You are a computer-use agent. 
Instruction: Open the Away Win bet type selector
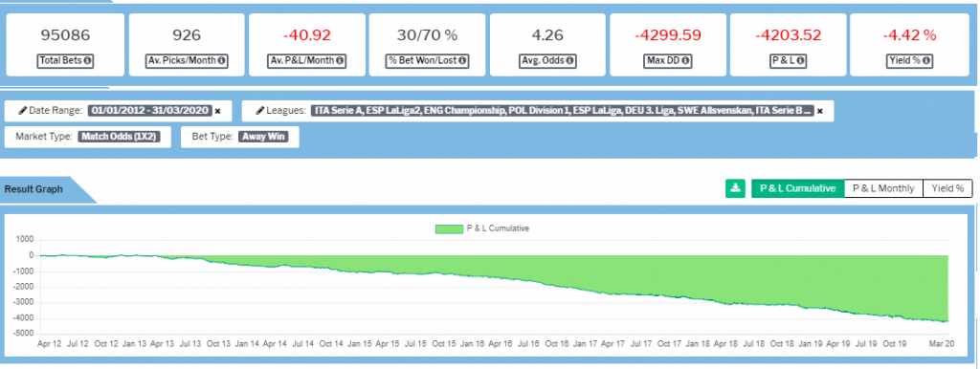coord(263,137)
